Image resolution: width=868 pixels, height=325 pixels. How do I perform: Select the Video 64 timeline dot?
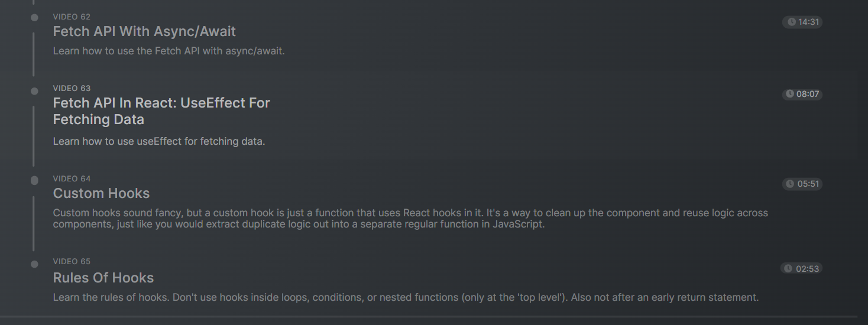tap(34, 180)
